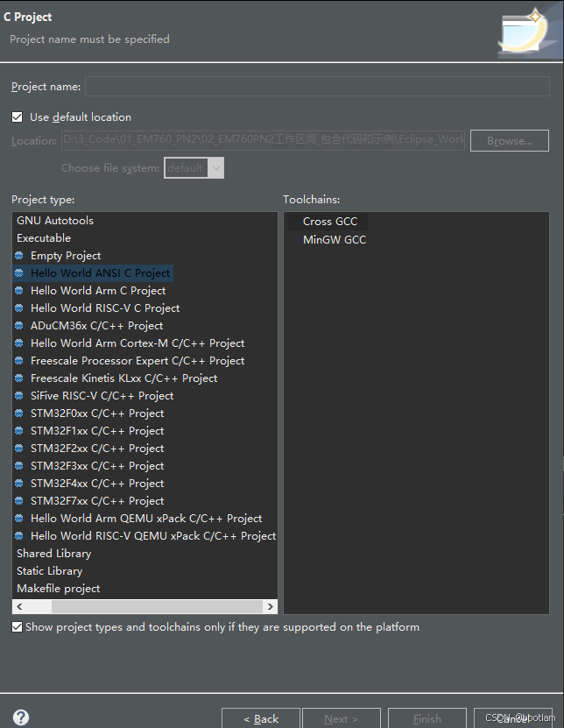Click the icon beside Hello World RISC-V QEMU xPack project

[x=19, y=536]
